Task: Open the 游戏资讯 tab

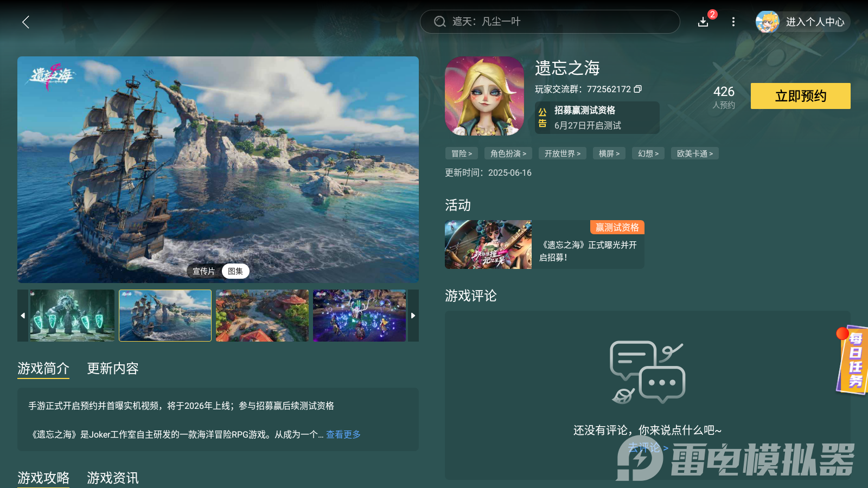Action: coord(112,478)
